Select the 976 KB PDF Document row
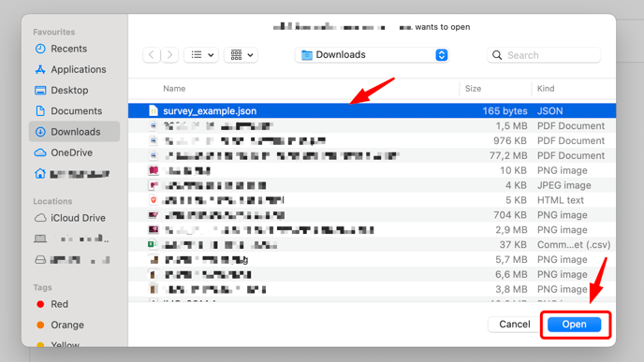Screen dimensions: 644x362 [x=373, y=140]
